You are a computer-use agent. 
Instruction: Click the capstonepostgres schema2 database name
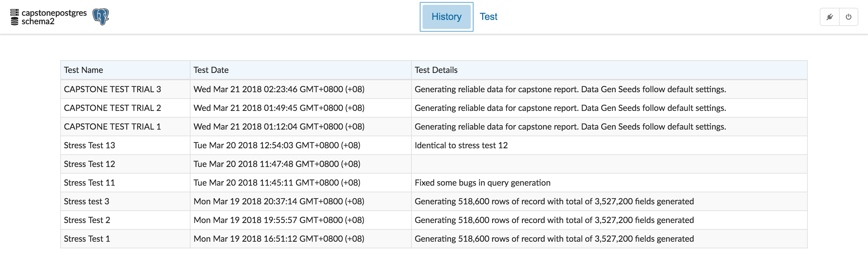click(x=54, y=17)
